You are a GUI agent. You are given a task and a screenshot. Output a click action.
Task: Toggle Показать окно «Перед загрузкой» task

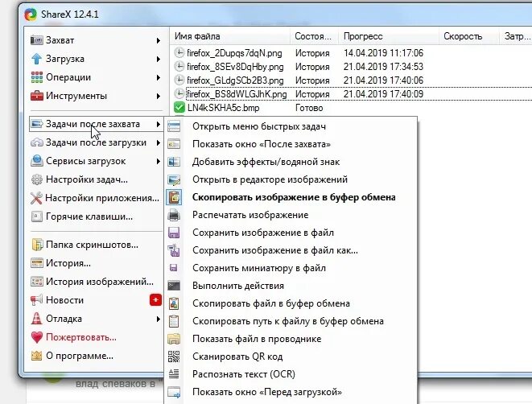click(x=292, y=392)
